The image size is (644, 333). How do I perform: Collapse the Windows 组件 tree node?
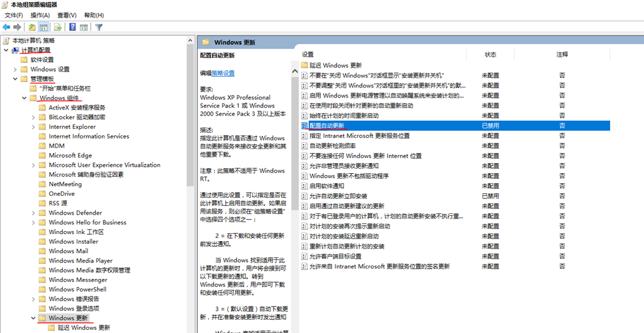tap(25, 98)
